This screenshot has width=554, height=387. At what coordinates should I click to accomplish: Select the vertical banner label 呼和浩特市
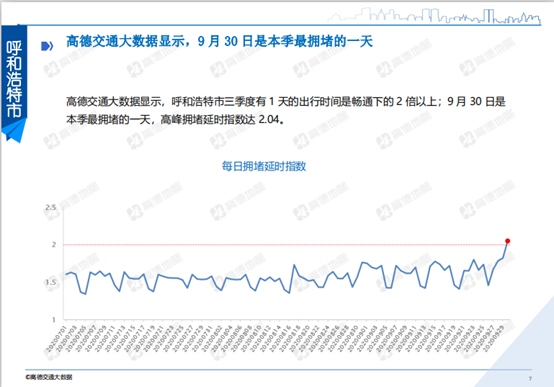pos(14,78)
